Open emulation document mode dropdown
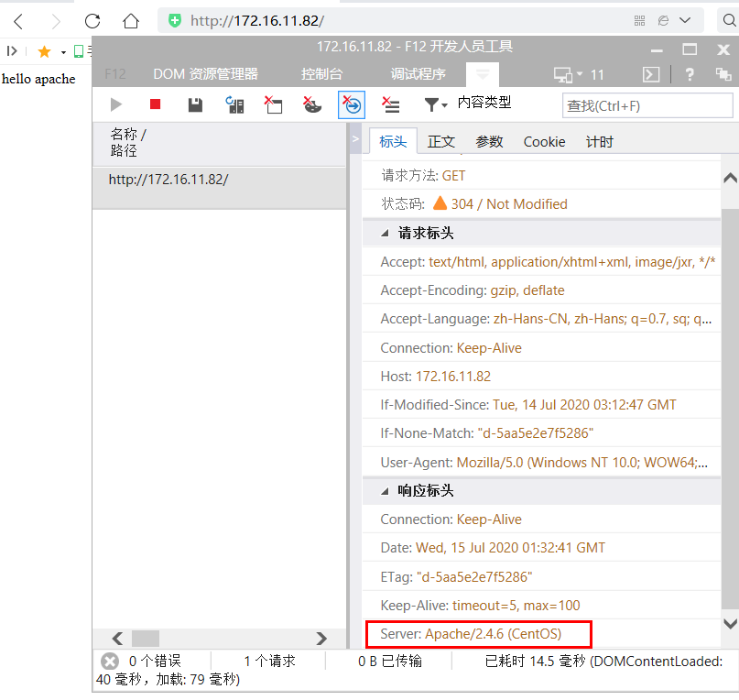The height and width of the screenshot is (700, 739). tap(579, 74)
